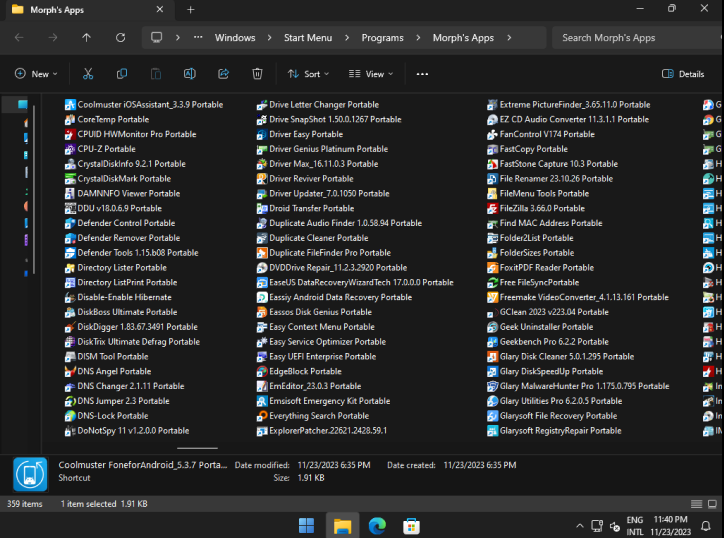Image resolution: width=724 pixels, height=538 pixels.
Task: Click the Copy toolbar icon
Action: coord(122,74)
